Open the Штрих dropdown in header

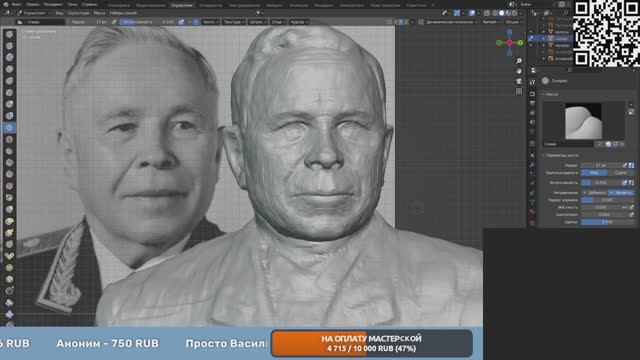click(x=258, y=22)
